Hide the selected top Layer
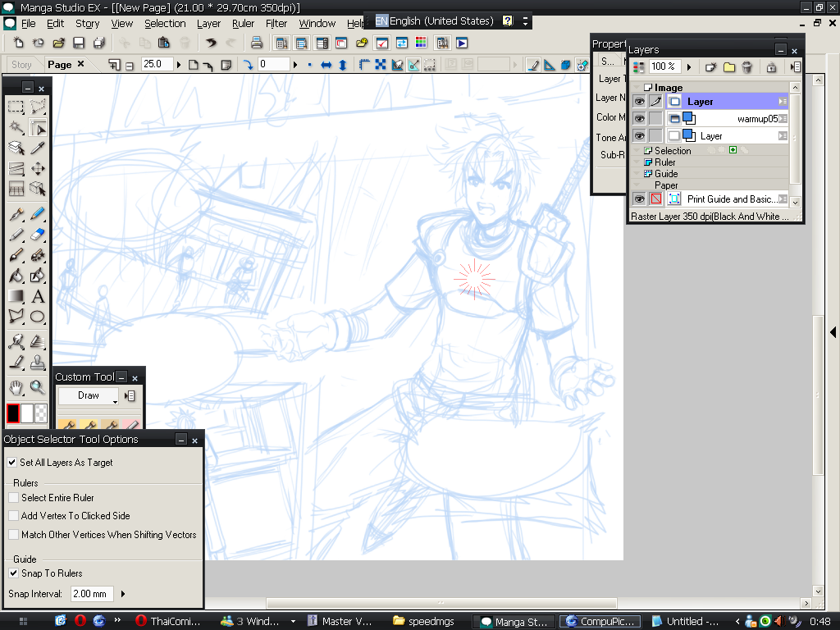Viewport: 840px width, 630px height. (x=639, y=101)
